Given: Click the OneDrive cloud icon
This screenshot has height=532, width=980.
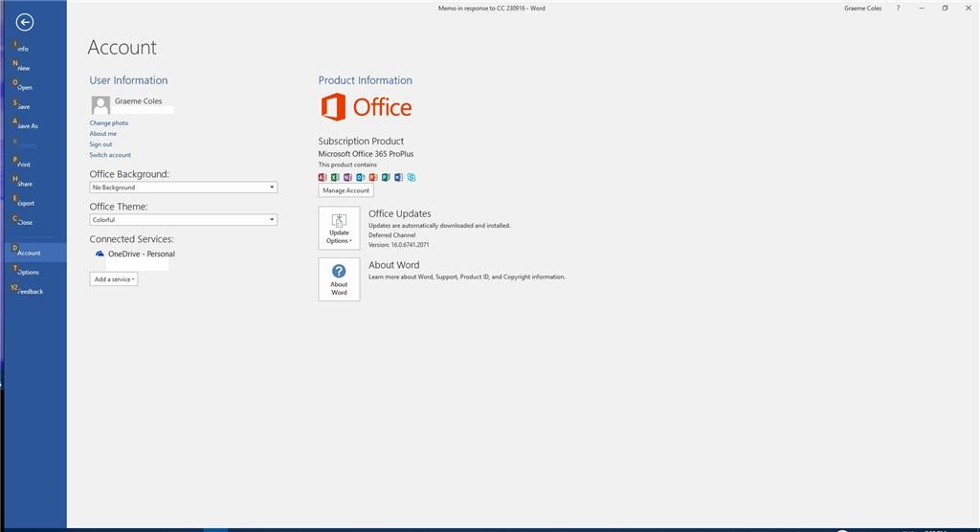Looking at the screenshot, I should [x=100, y=254].
